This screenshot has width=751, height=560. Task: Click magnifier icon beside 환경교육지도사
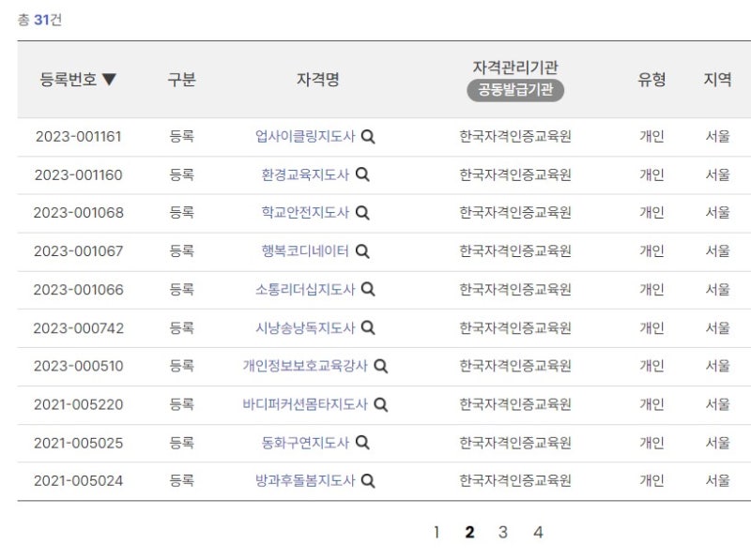[362, 174]
